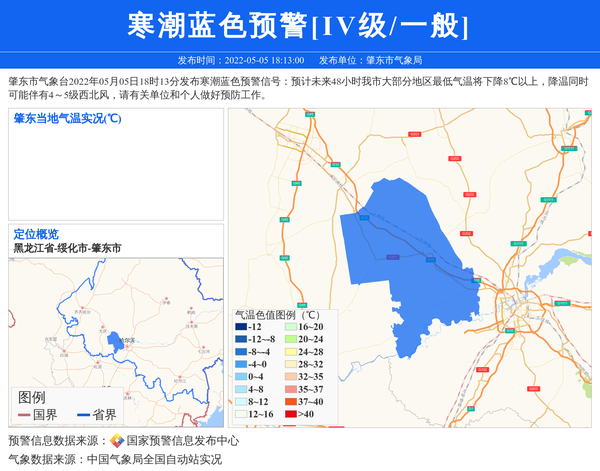Select the 24~28 yellow temperature swatch
The width and height of the screenshot is (600, 471).
[289, 352]
